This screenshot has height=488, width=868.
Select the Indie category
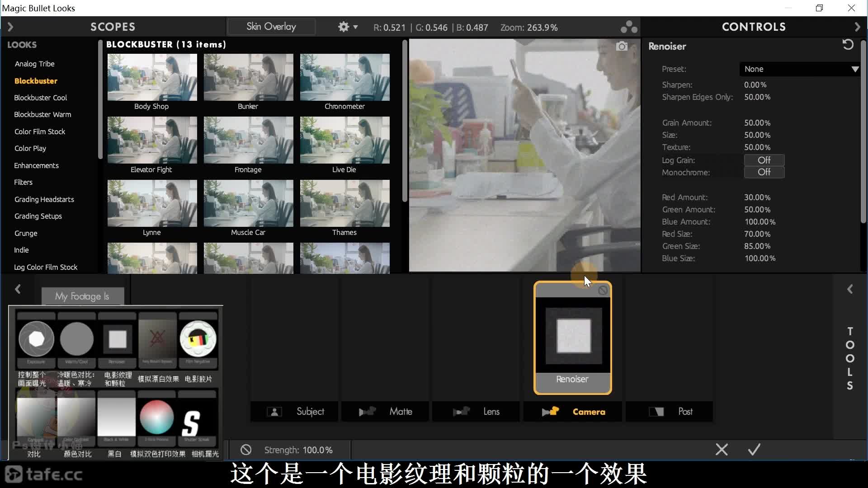(21, 250)
